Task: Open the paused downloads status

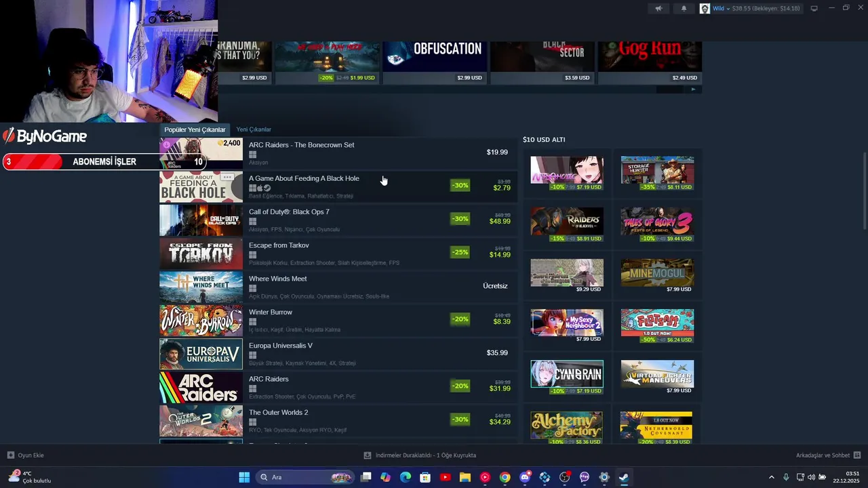Action: (x=420, y=455)
